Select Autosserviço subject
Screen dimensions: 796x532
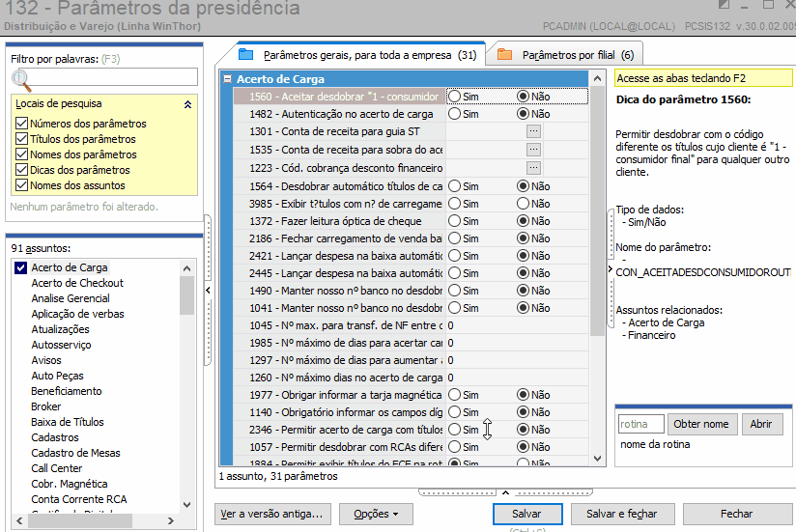coord(62,345)
